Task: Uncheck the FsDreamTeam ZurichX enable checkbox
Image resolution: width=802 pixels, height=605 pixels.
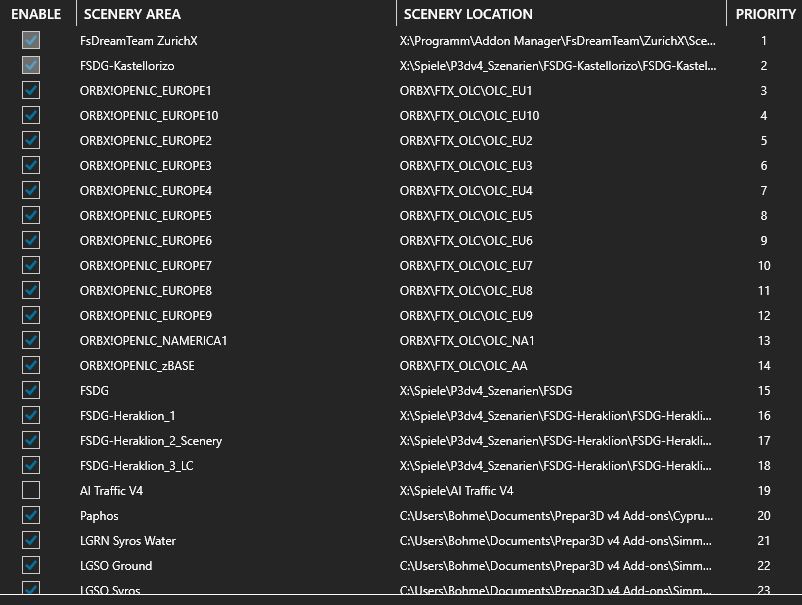Action: 31,41
